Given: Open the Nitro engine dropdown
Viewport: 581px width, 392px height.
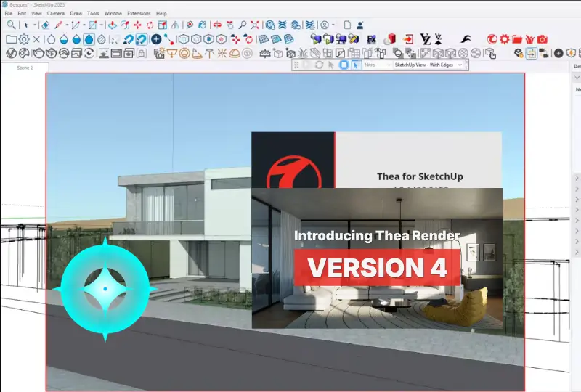Looking at the screenshot, I should [377, 65].
